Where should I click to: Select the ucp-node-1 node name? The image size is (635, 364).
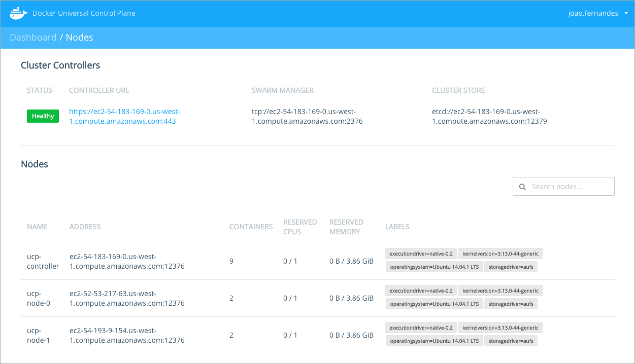39,335
